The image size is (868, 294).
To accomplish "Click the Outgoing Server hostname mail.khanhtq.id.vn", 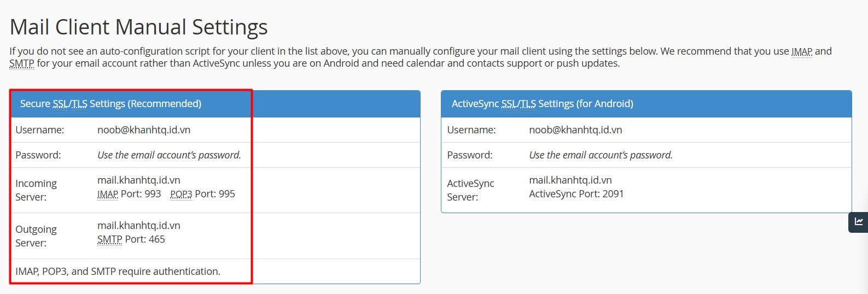I will pyautogui.click(x=139, y=225).
